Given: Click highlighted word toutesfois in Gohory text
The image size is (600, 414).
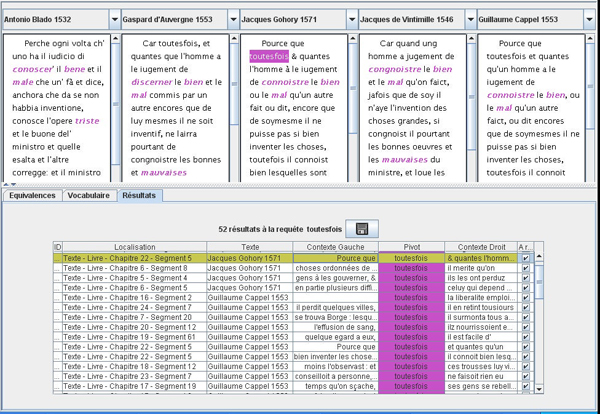Looking at the screenshot, I should point(269,57).
